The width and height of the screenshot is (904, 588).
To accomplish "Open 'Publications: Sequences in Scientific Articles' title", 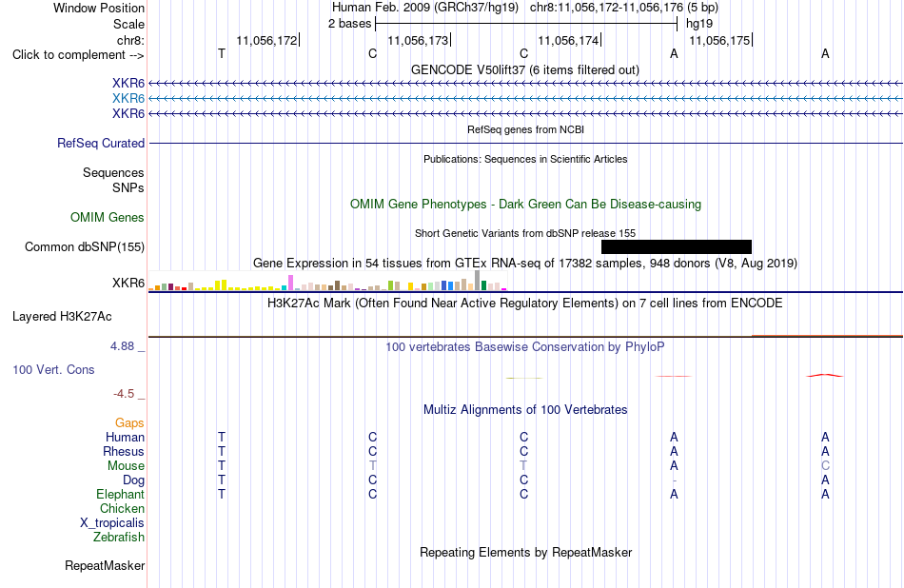I will point(525,159).
